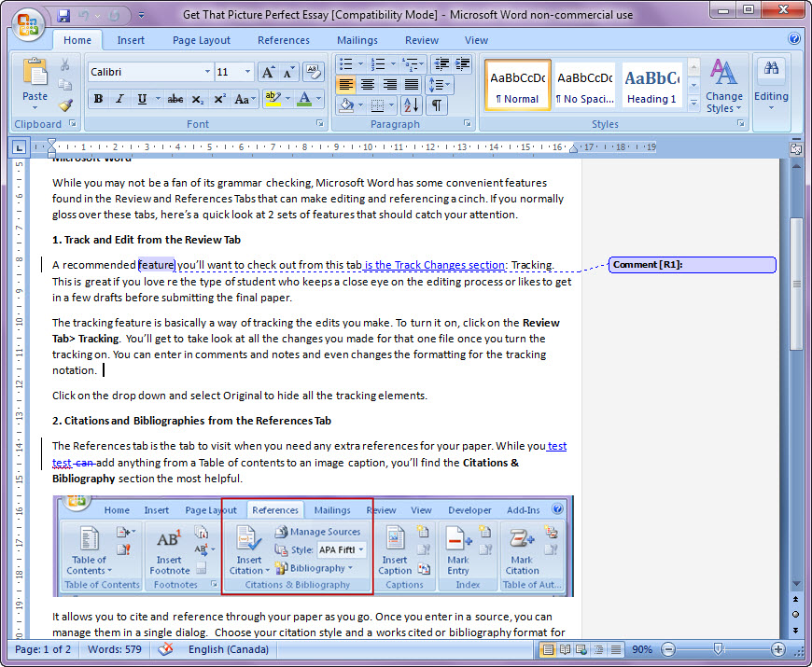Toggle bold formatting
Screen dimensions: 812x667
(98, 99)
